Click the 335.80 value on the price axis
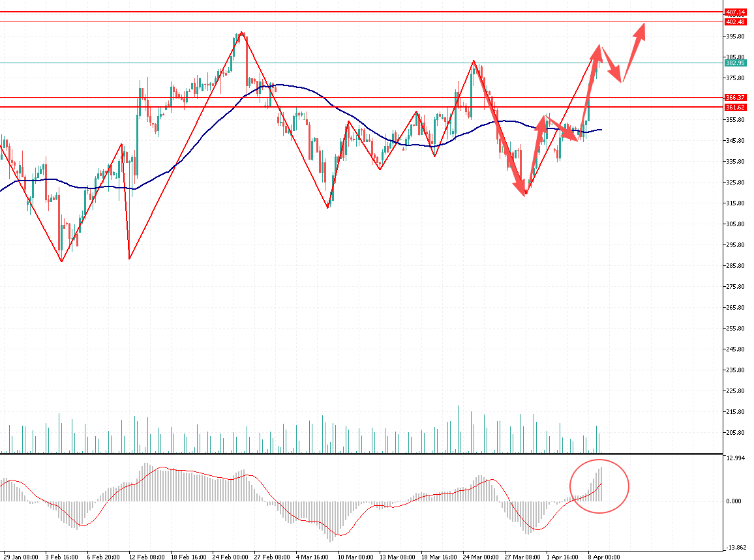This screenshot has width=754, height=560. click(x=735, y=162)
